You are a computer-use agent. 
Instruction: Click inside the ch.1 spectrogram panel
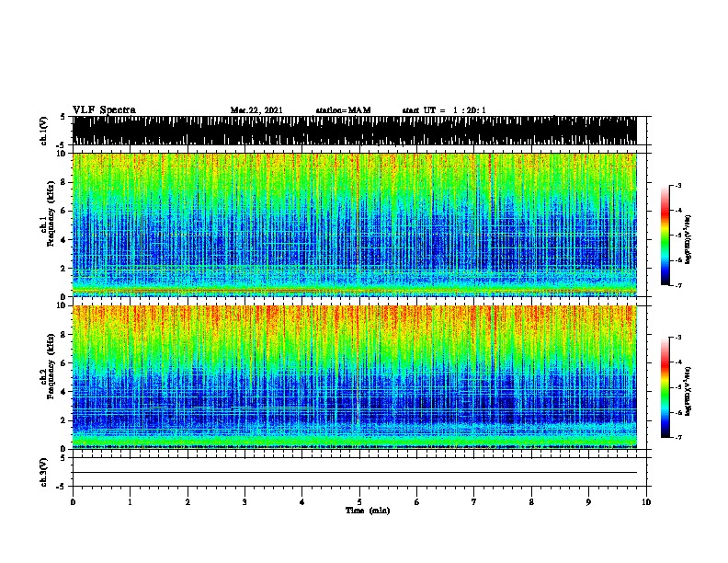pyautogui.click(x=355, y=224)
